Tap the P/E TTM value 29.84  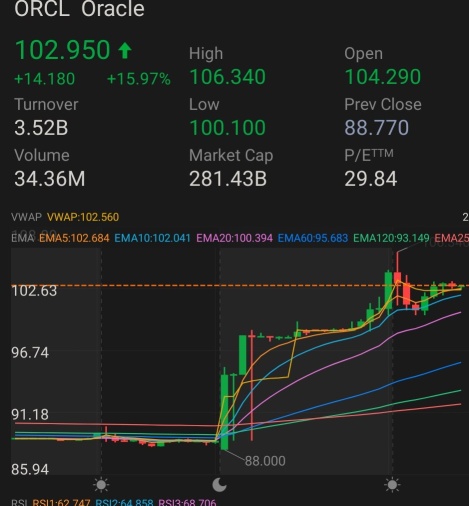point(371,179)
